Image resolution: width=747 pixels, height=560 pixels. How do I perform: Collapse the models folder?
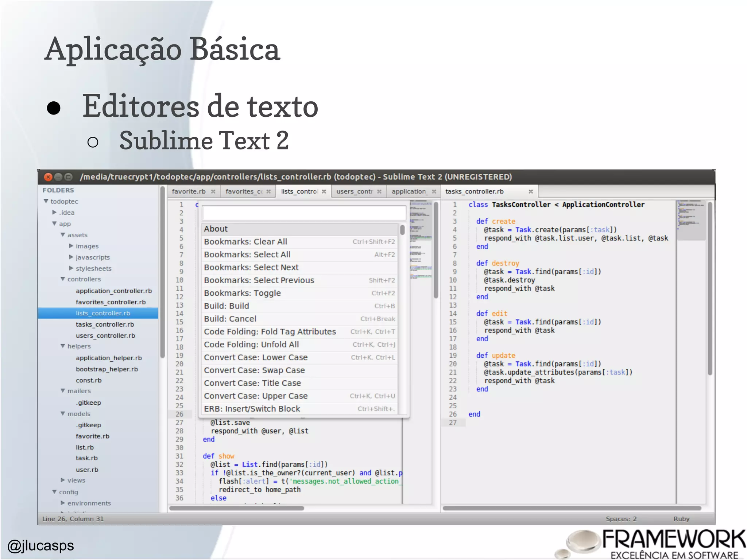point(63,414)
